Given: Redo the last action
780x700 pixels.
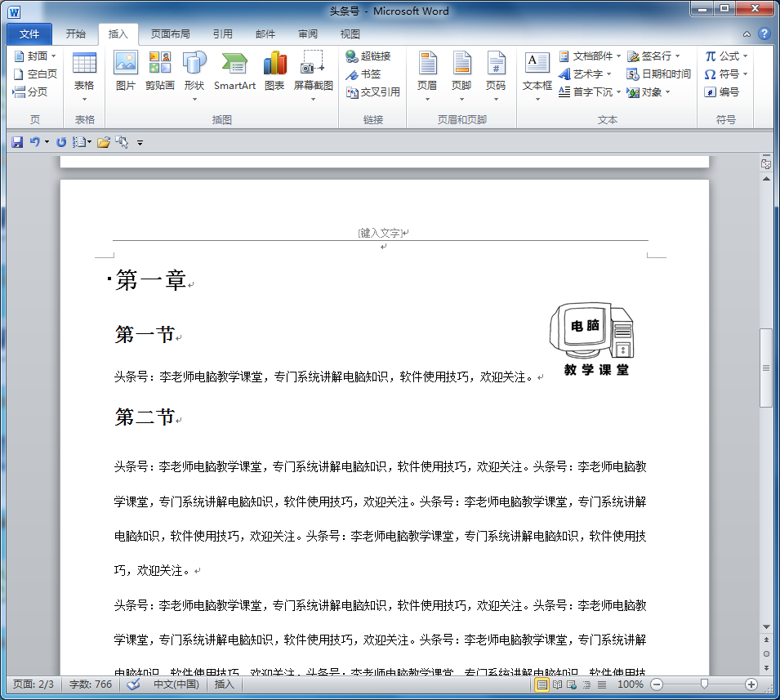Looking at the screenshot, I should (61, 142).
